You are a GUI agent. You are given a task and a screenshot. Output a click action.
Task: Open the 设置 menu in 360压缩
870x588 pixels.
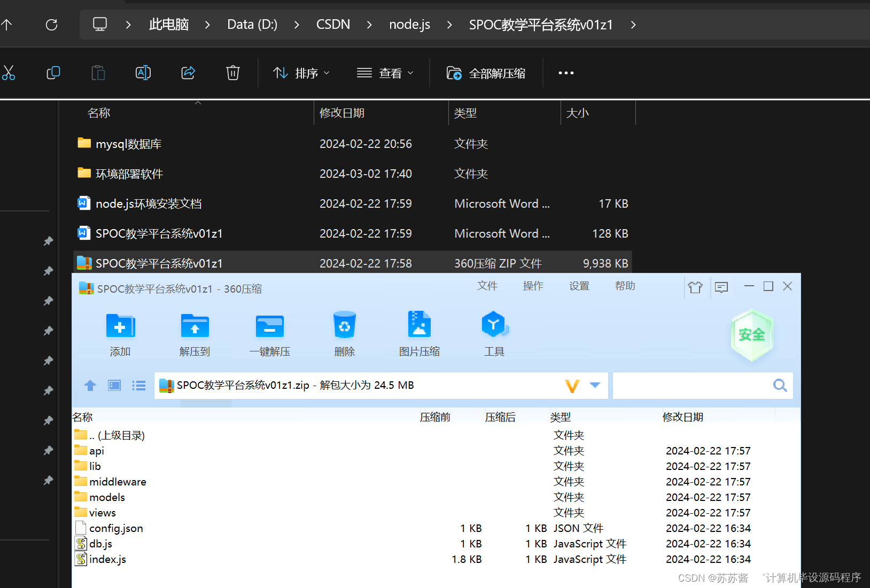[579, 286]
